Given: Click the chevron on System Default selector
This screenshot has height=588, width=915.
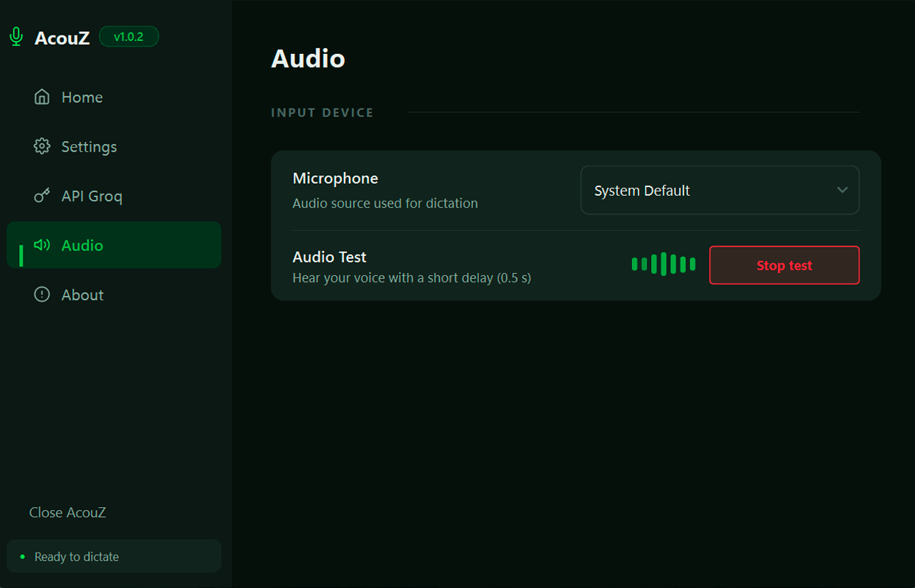Looking at the screenshot, I should coord(842,190).
